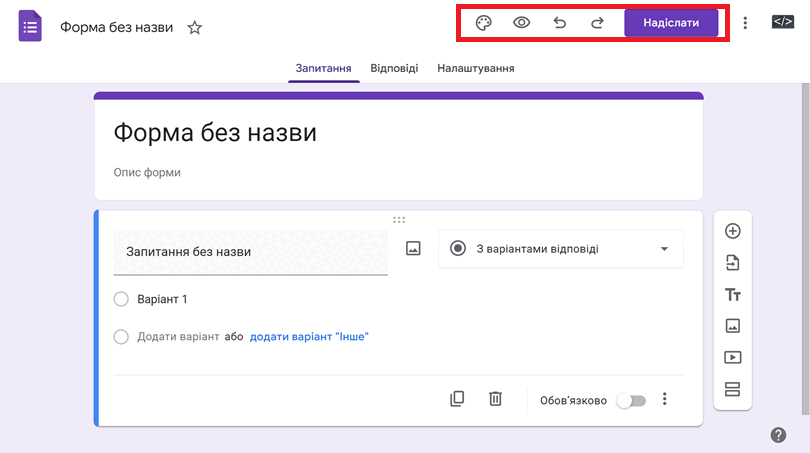Open the Google Forms home icon
This screenshot has width=810, height=453.
tap(30, 26)
